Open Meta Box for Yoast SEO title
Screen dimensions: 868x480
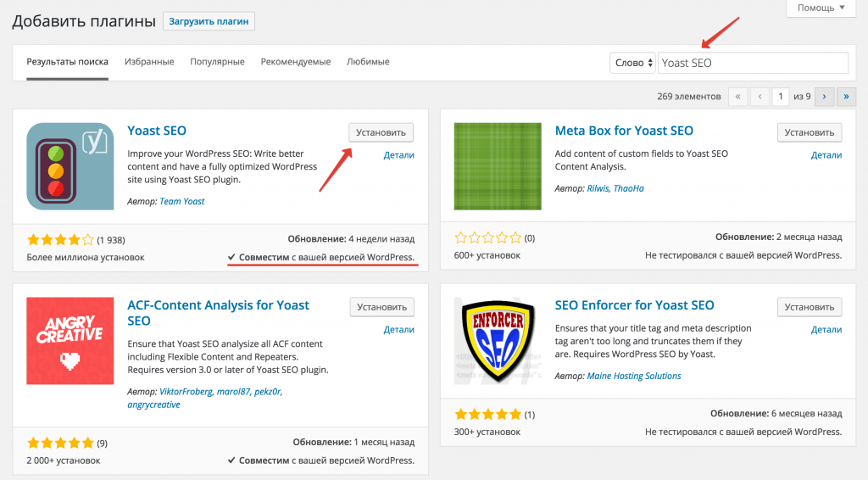click(624, 131)
